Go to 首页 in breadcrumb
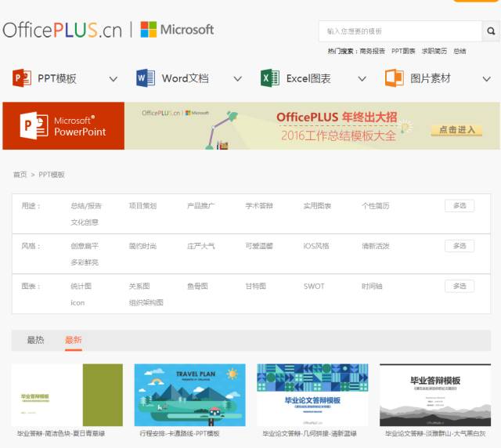 tap(20, 175)
